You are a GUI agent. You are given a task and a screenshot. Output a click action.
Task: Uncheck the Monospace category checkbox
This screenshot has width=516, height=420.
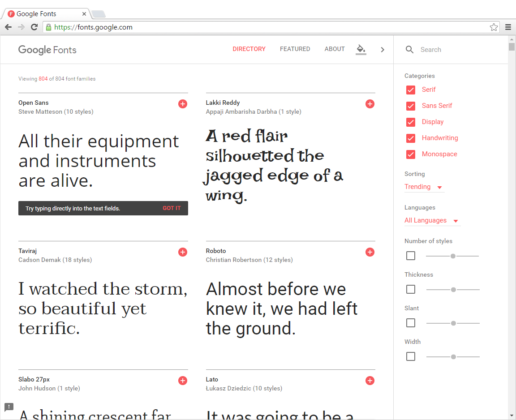(410, 154)
